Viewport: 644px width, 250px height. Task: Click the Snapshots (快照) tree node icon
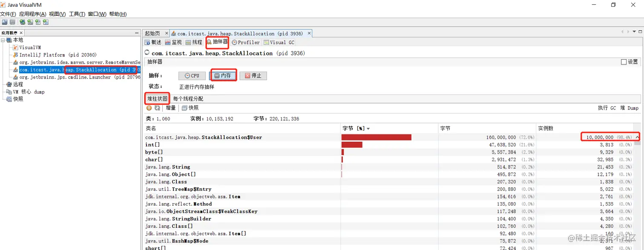(x=9, y=99)
